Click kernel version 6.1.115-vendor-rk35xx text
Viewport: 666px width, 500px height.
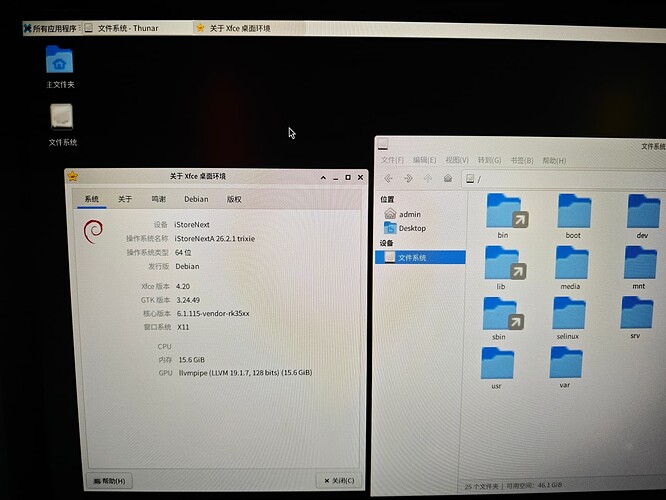tap(213, 314)
